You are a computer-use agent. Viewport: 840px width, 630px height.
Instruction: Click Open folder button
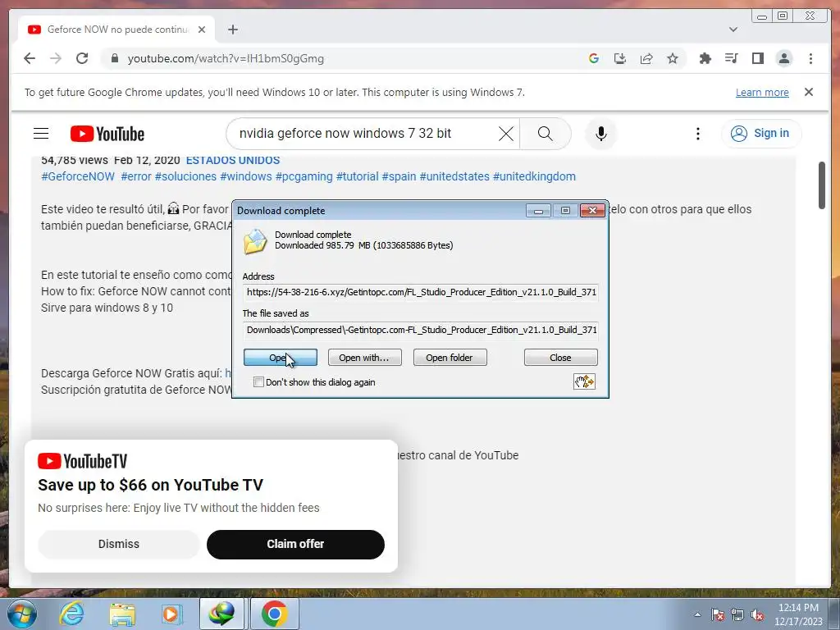tap(450, 358)
